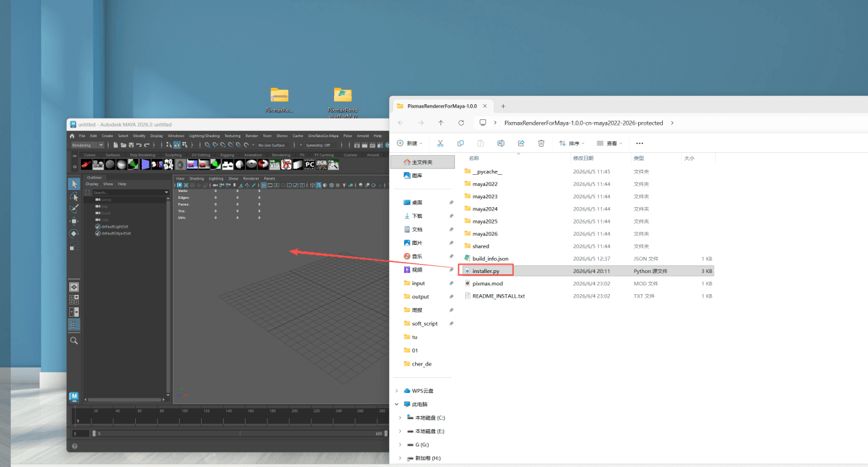Image resolution: width=868 pixels, height=467 pixels.
Task: Open Maya's File menu
Action: point(82,136)
